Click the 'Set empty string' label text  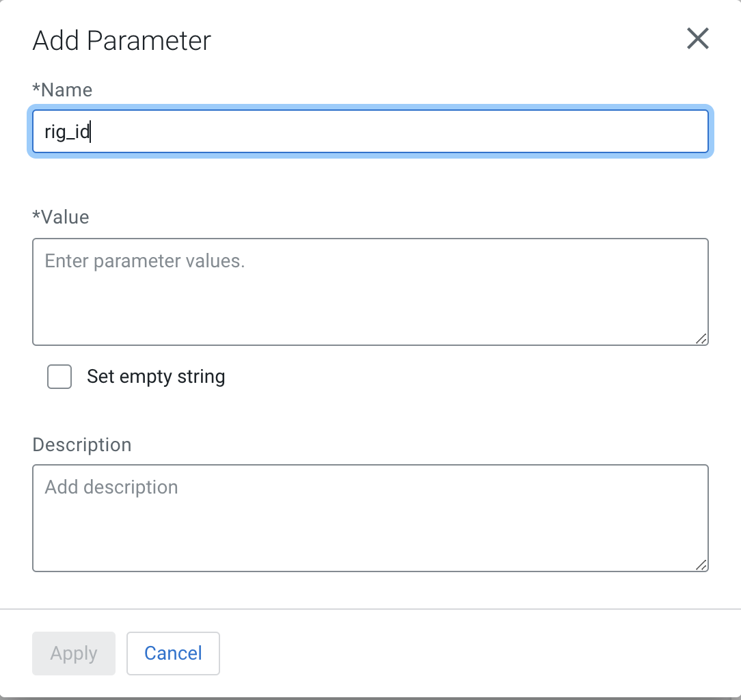pos(156,377)
